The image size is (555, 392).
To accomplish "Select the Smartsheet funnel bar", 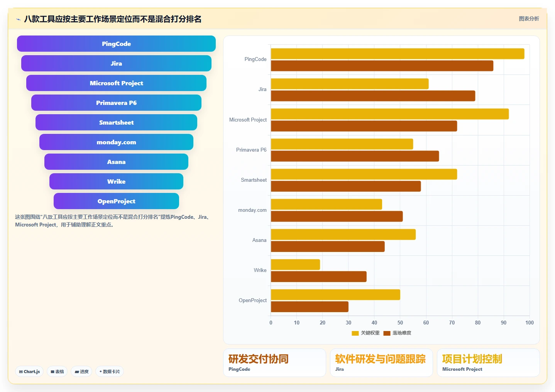I will click(116, 122).
